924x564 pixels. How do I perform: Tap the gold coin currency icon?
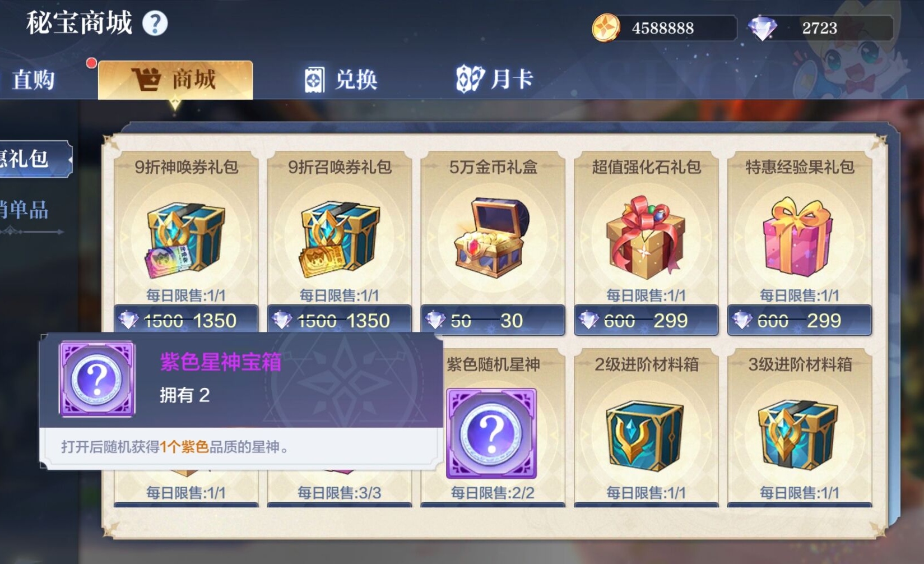606,27
